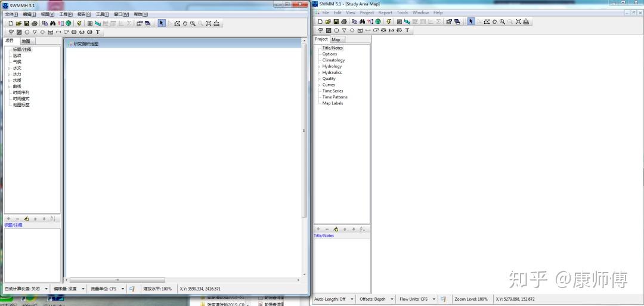The height and width of the screenshot is (306, 644).
Task: Click add (+) button below Chinese 项目 tree
Action: [x=8, y=219]
